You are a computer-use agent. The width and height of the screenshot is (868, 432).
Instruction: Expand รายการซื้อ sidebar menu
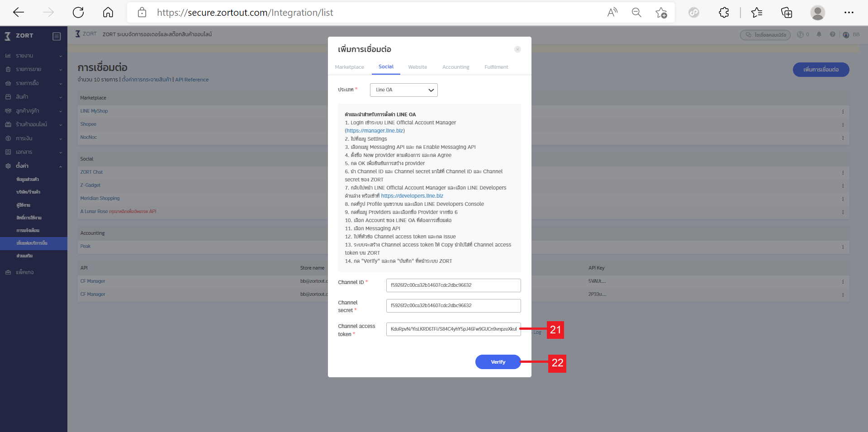[x=33, y=83]
